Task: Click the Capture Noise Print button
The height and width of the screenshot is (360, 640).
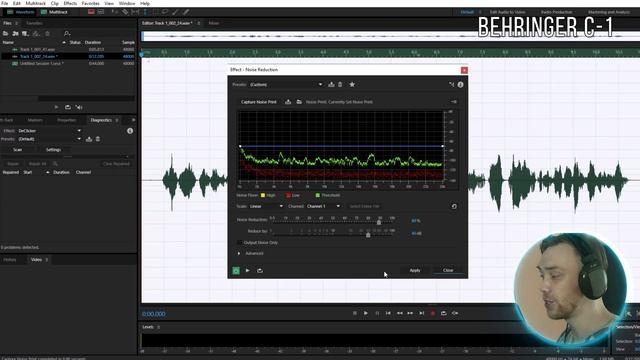Action: click(258, 102)
